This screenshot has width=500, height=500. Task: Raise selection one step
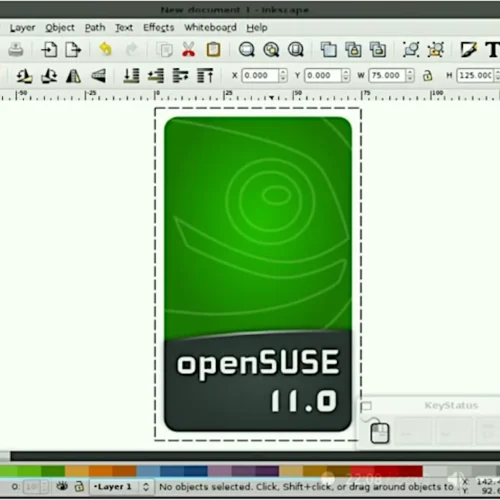180,76
